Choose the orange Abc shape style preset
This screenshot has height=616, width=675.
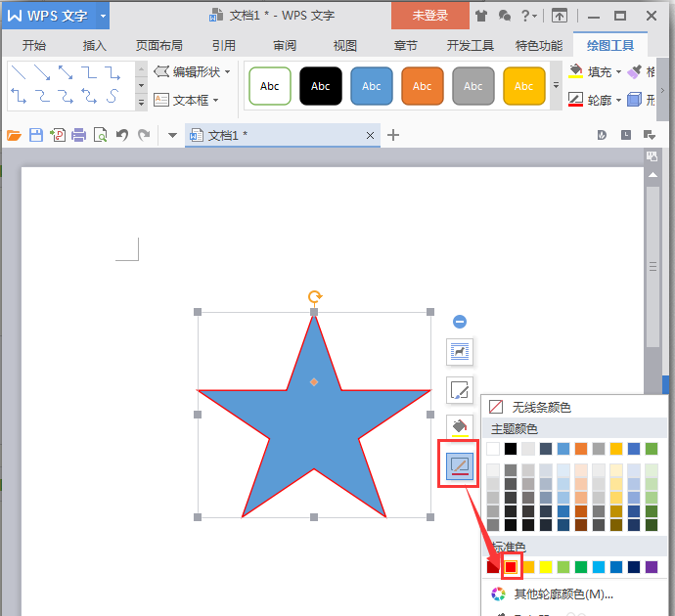click(x=423, y=86)
